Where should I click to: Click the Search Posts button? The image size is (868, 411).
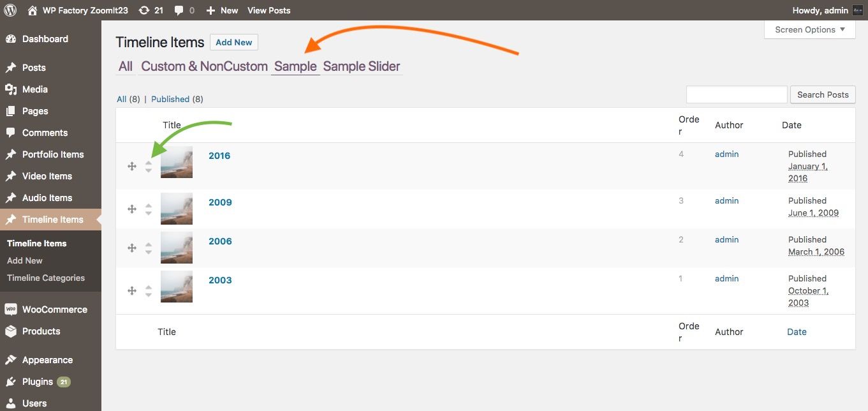click(823, 94)
